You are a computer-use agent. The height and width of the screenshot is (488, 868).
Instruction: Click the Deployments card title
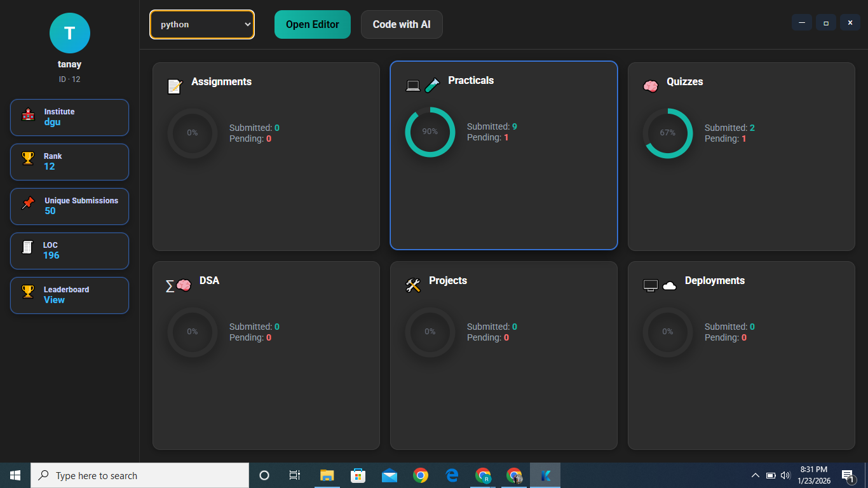point(715,280)
